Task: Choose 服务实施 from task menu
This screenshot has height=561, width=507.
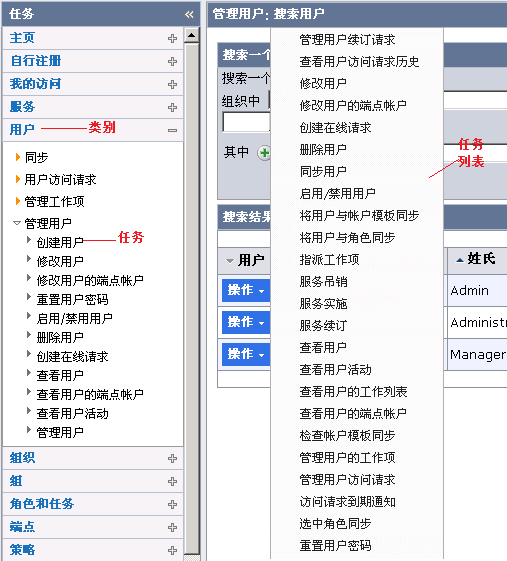Action: point(323,303)
